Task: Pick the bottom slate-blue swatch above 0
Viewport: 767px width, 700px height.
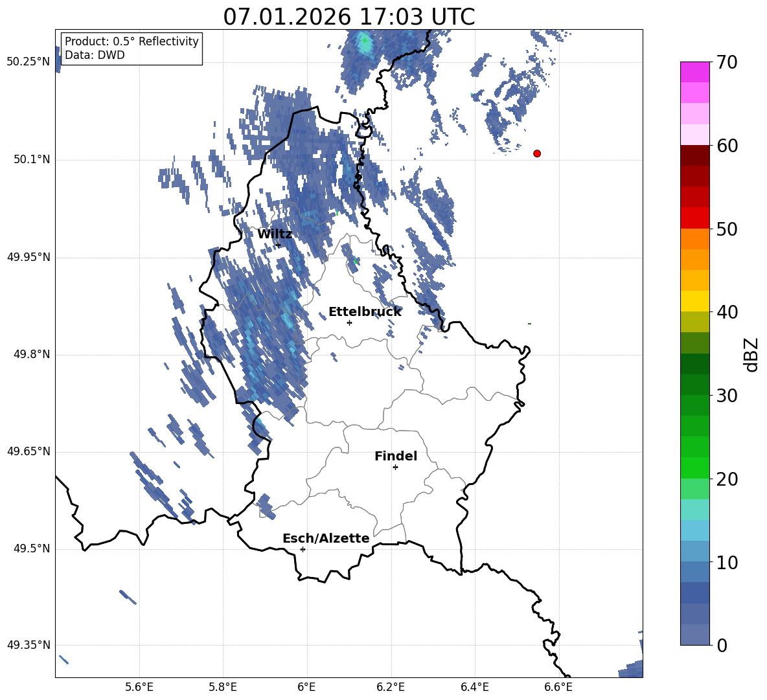Action: coord(695,635)
